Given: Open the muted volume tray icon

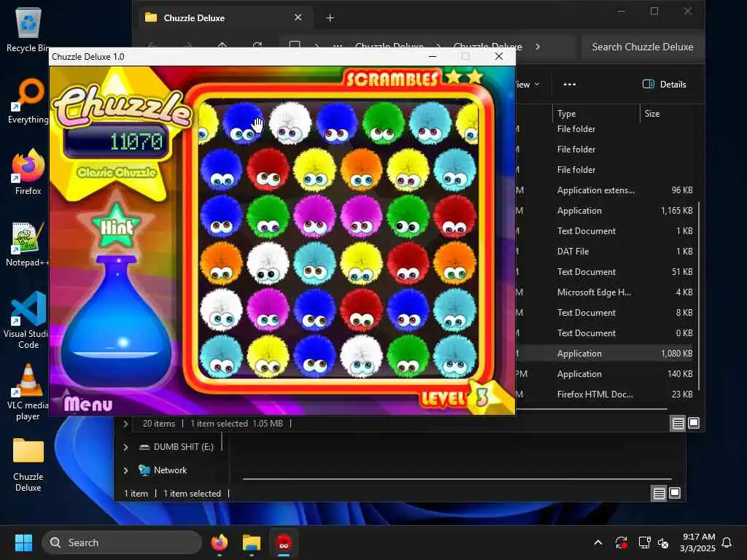Looking at the screenshot, I should [x=663, y=542].
